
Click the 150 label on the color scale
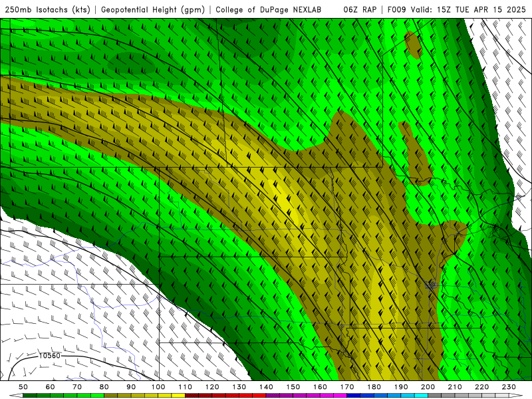pyautogui.click(x=293, y=387)
